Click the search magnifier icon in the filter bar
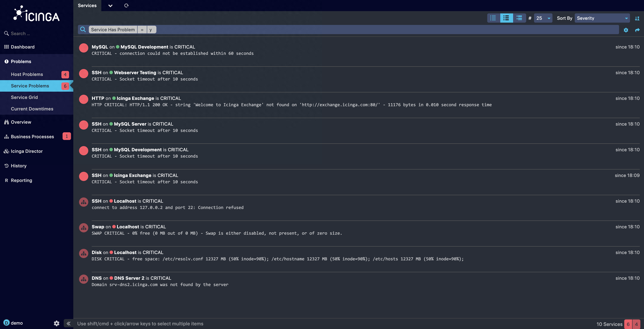Screen dimensions: 644x329 pos(83,30)
